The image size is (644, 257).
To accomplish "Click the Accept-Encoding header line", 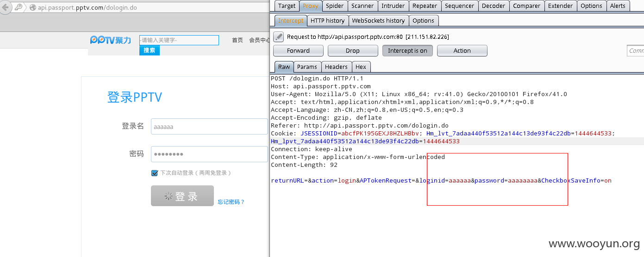I will 326,118.
